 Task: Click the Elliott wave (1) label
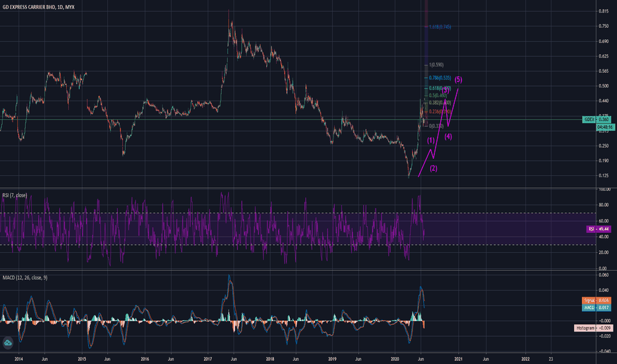[431, 140]
